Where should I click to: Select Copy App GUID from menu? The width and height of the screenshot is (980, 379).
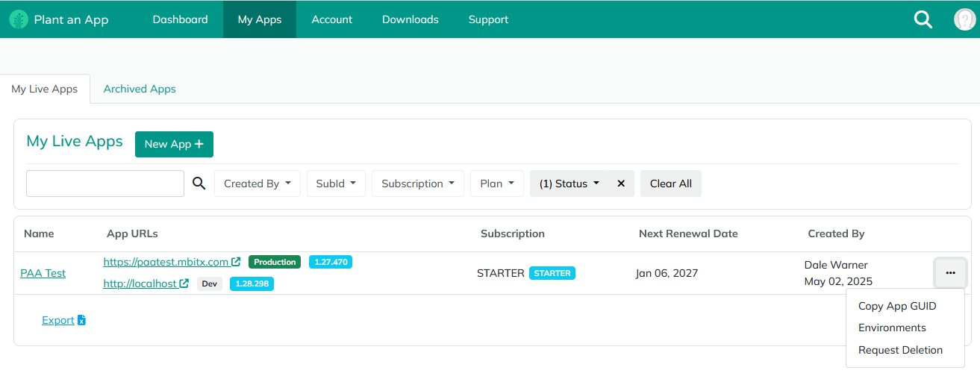click(x=897, y=306)
